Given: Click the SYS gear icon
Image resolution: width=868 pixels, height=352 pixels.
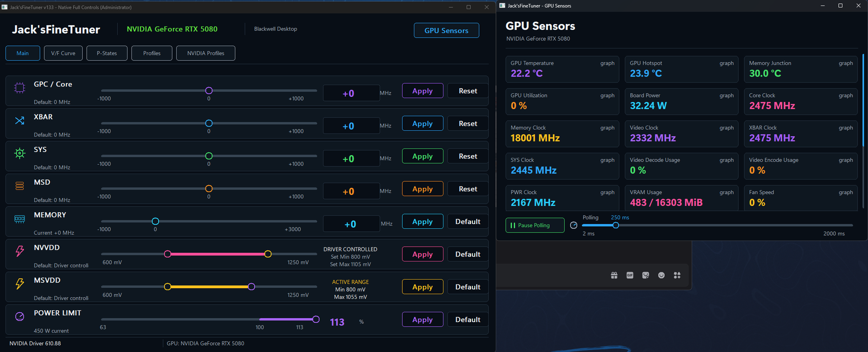Looking at the screenshot, I should pos(19,153).
